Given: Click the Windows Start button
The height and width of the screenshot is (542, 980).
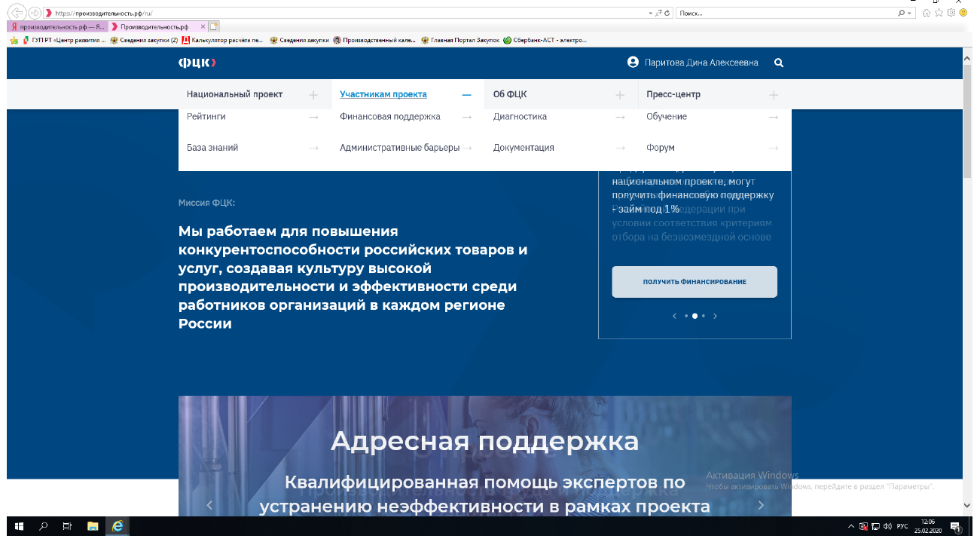Looking at the screenshot, I should [19, 526].
